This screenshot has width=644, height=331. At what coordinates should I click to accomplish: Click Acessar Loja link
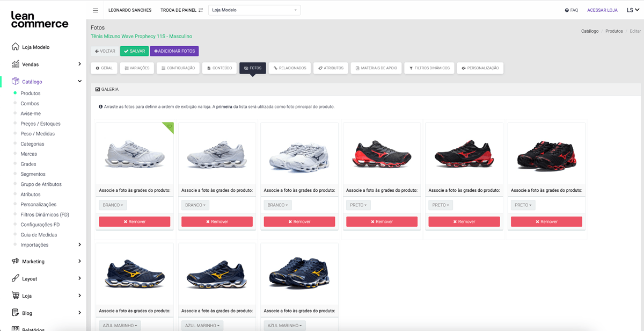[x=602, y=10]
